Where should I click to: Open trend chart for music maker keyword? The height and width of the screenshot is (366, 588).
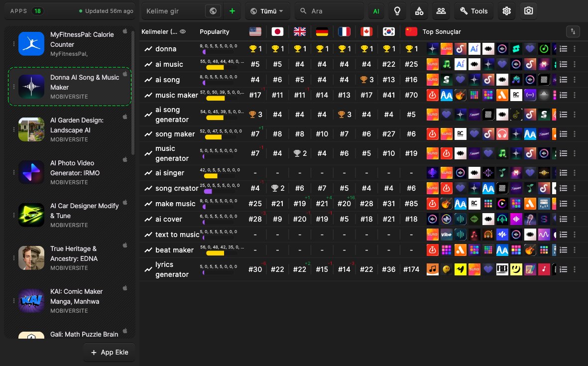coord(148,95)
